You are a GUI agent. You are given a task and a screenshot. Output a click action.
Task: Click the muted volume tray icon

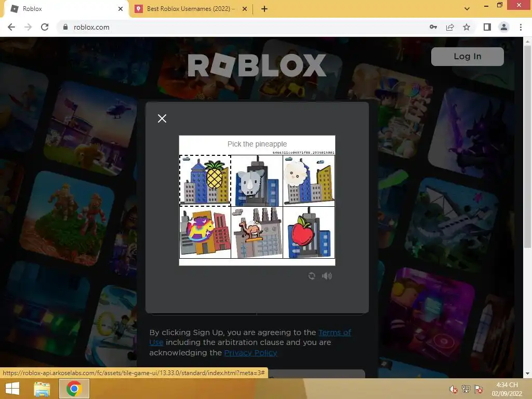453,389
